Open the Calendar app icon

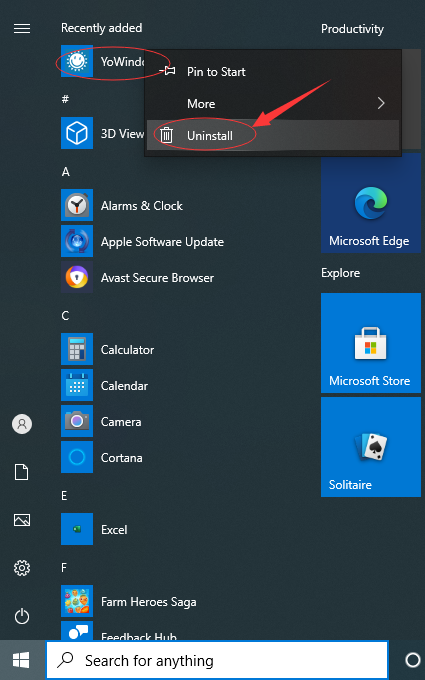pos(77,385)
